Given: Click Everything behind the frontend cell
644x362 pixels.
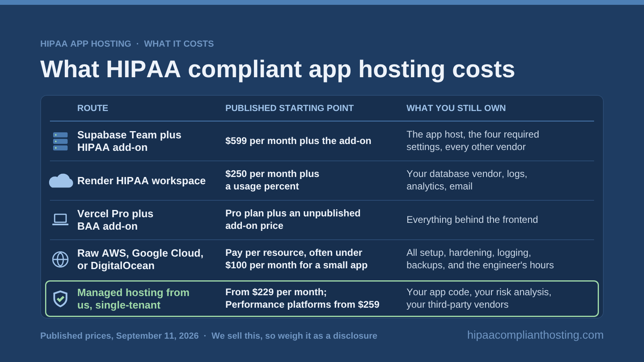Looking at the screenshot, I should [x=472, y=220].
